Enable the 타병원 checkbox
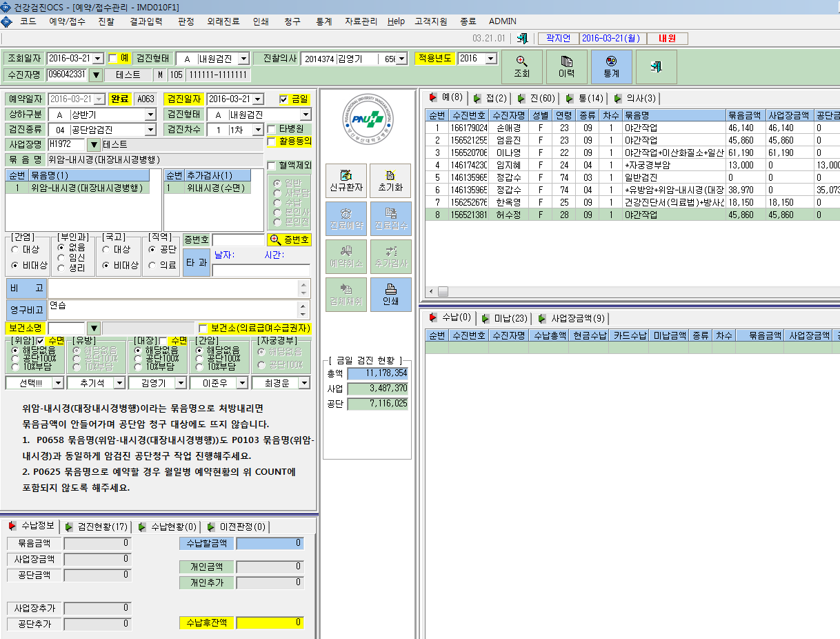The image size is (840, 639). (x=272, y=129)
